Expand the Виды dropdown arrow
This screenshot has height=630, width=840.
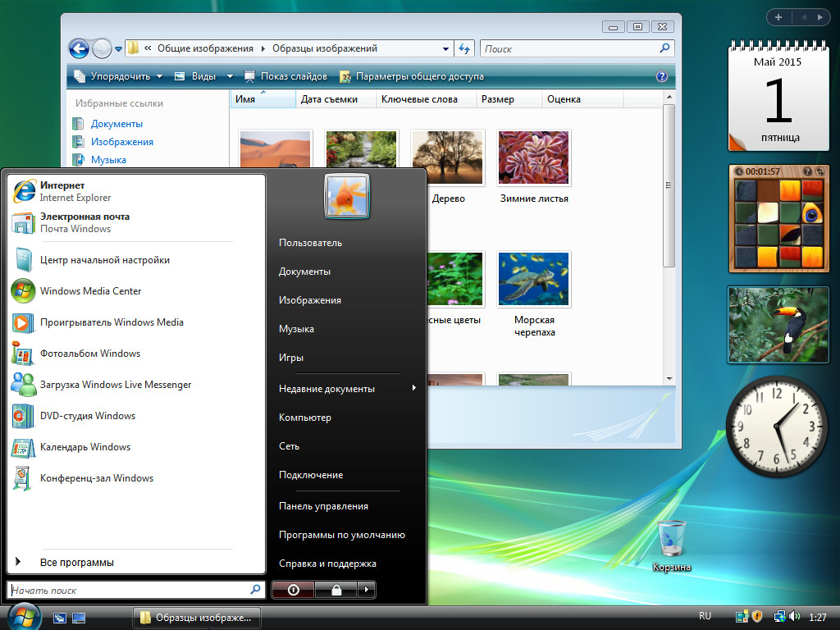230,76
